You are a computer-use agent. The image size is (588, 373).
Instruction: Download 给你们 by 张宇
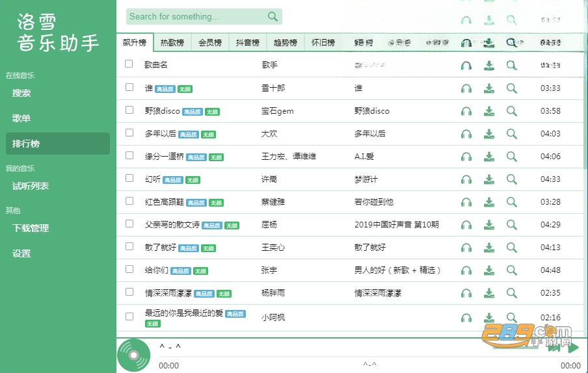coord(489,270)
